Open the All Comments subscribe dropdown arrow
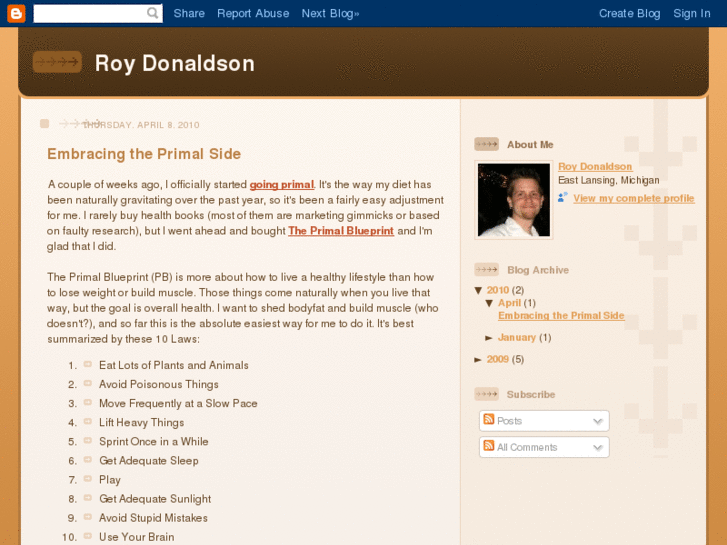727x545 pixels. [598, 448]
